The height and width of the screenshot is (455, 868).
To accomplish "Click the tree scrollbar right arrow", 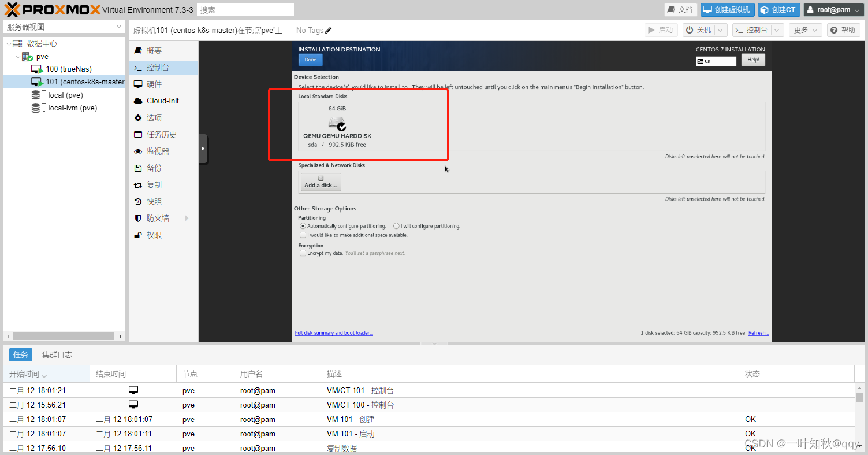I will (x=120, y=336).
